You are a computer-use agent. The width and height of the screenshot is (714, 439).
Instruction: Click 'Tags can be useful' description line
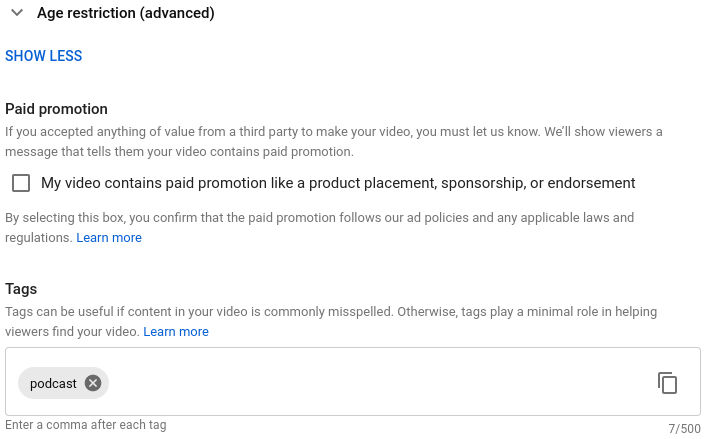331,312
